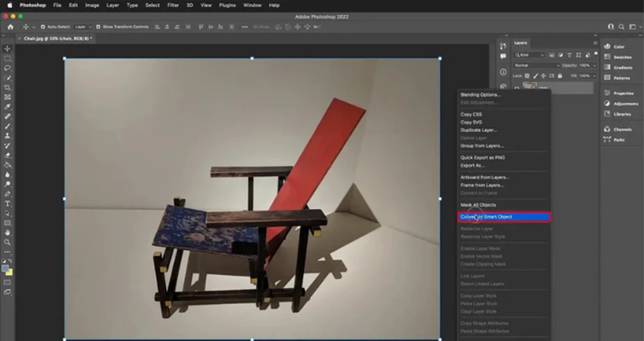This screenshot has height=341, width=644.
Task: Go to the Home screen
Action: [11, 27]
